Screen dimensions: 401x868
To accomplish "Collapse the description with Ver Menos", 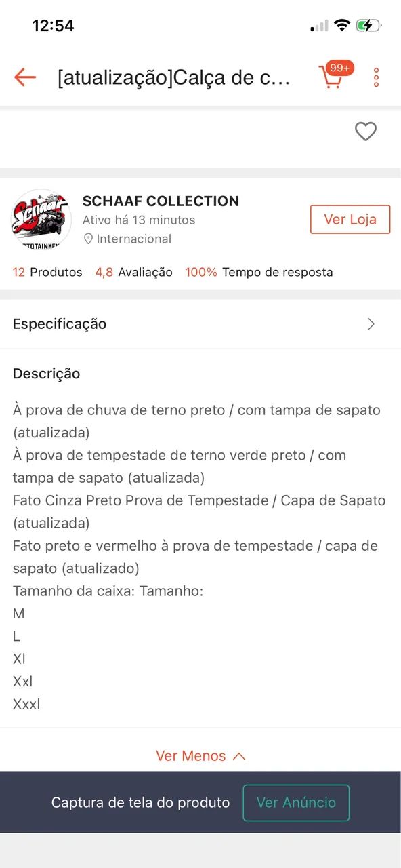I will point(200,755).
